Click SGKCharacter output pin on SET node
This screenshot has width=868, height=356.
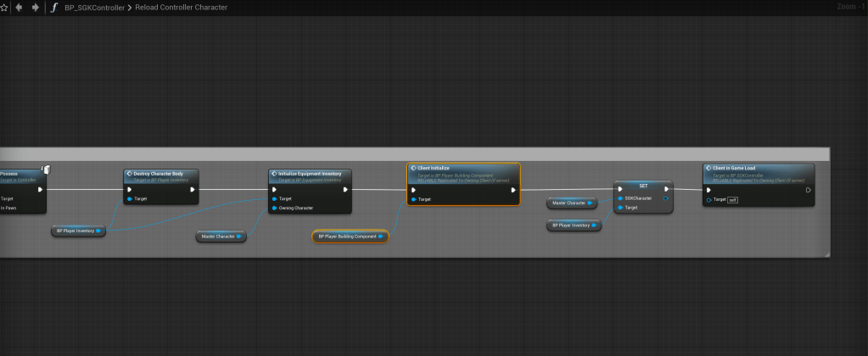click(x=665, y=198)
